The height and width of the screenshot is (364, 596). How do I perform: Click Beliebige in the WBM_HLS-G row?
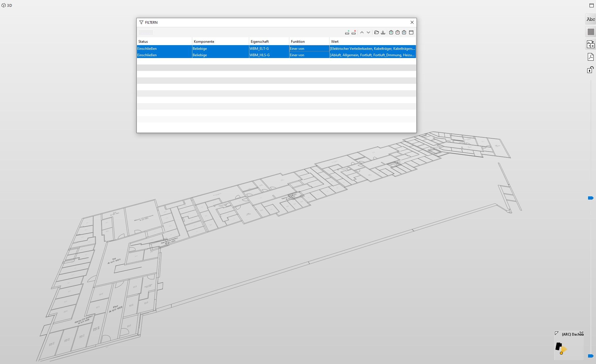[221, 55]
